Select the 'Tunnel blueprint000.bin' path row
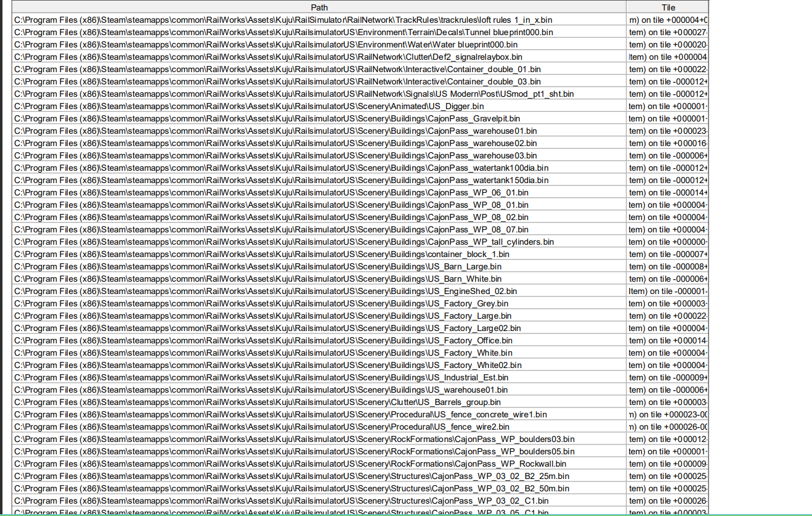Image resolution: width=812 pixels, height=516 pixels. pos(319,32)
